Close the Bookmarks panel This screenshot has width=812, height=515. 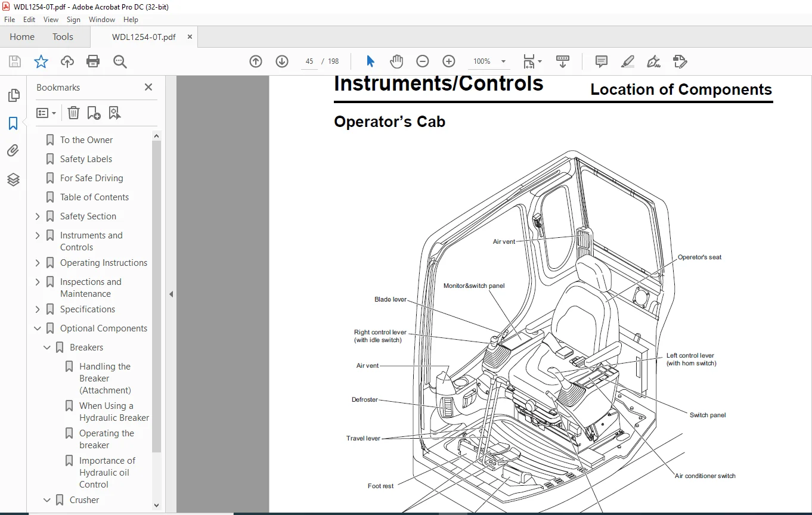click(148, 87)
